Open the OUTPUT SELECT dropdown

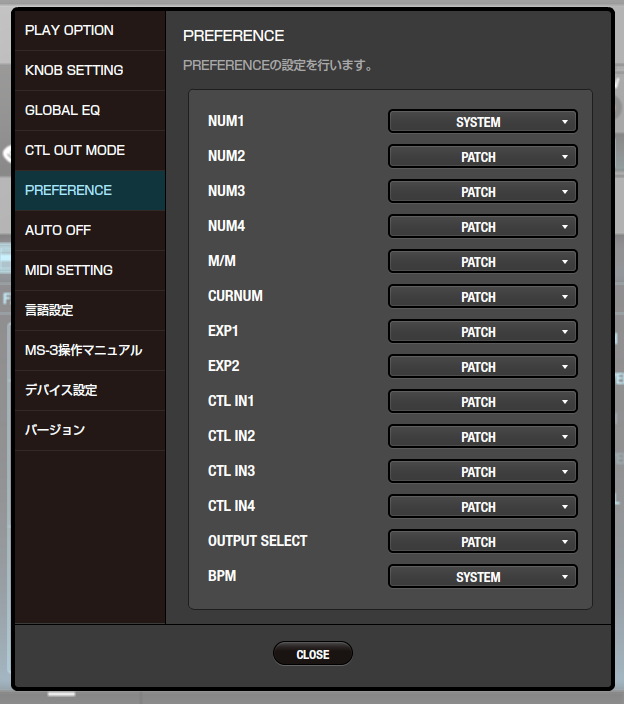tap(482, 542)
